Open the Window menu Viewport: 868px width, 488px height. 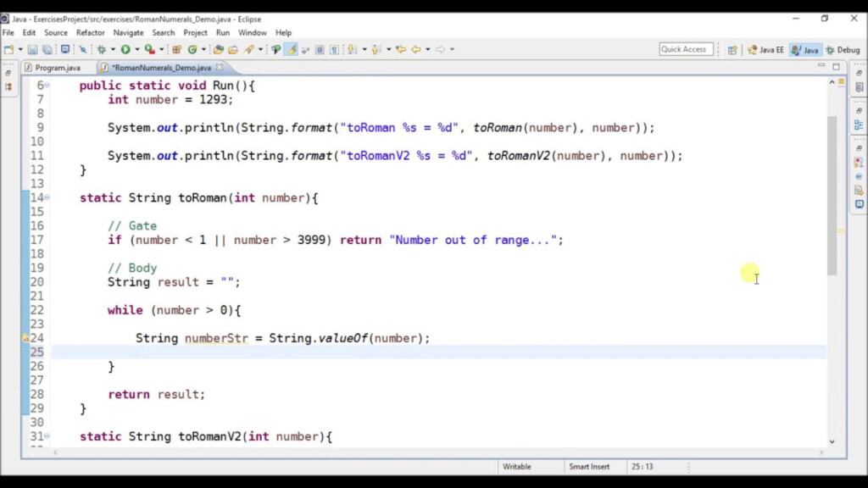[253, 33]
